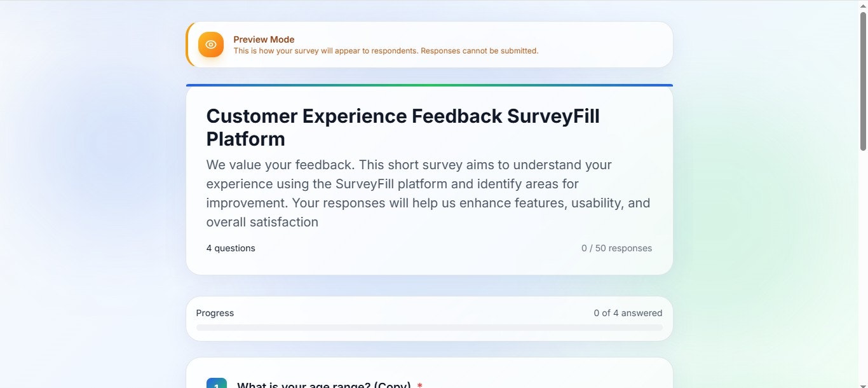
Task: Click the empty progress bar
Action: [429, 328]
